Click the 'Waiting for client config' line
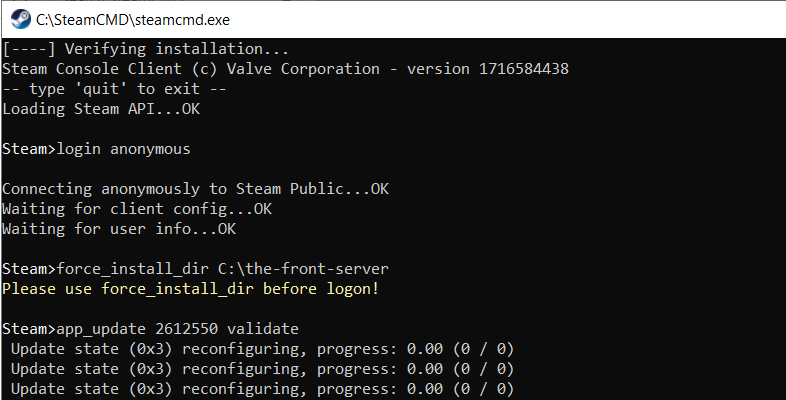 [137, 209]
